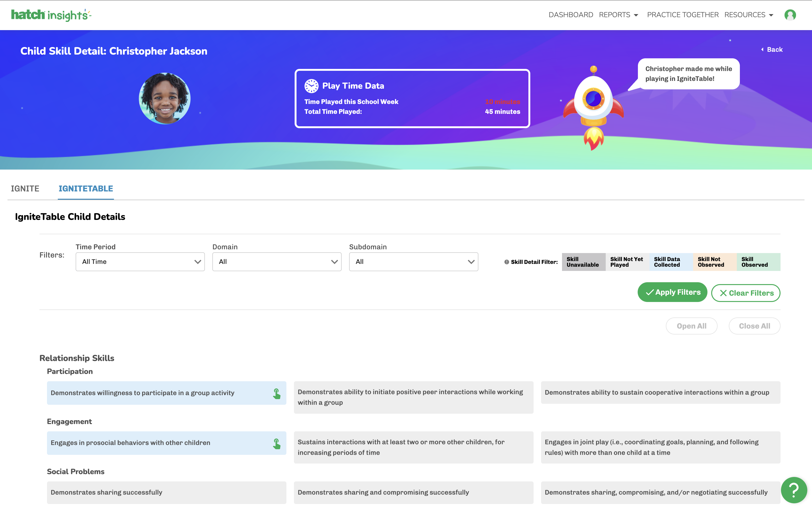Image resolution: width=812 pixels, height=508 pixels.
Task: Open skill about initiating positive peer interactions
Action: 413,397
